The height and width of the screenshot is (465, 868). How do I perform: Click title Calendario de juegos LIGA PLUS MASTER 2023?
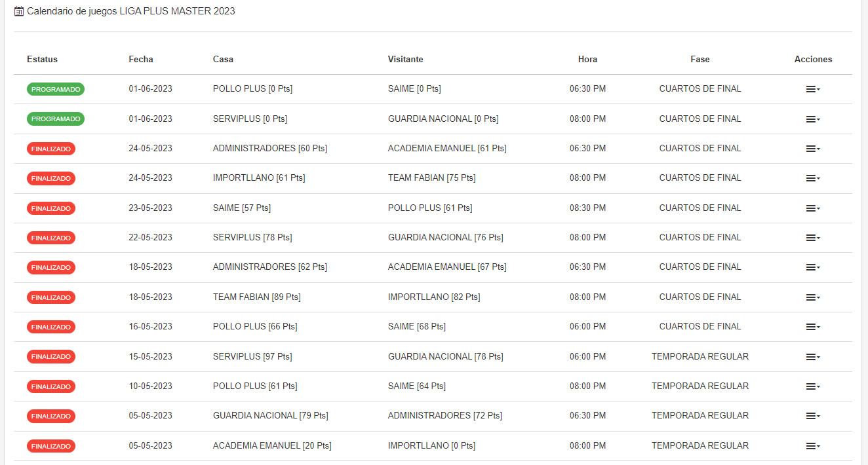(x=131, y=11)
